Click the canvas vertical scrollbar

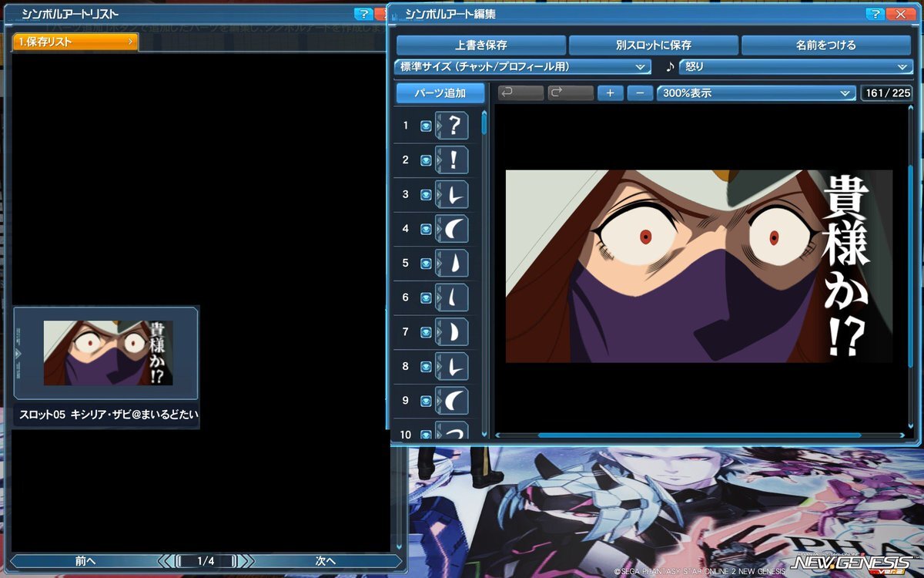(909, 266)
